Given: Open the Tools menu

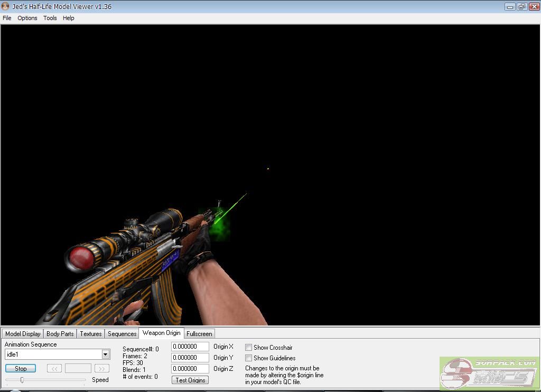Looking at the screenshot, I should 50,18.
